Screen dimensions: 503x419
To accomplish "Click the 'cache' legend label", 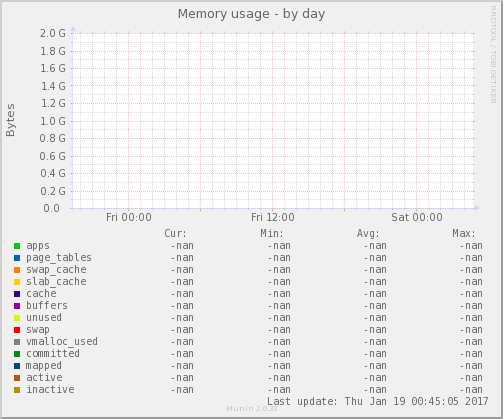I will [41, 294].
